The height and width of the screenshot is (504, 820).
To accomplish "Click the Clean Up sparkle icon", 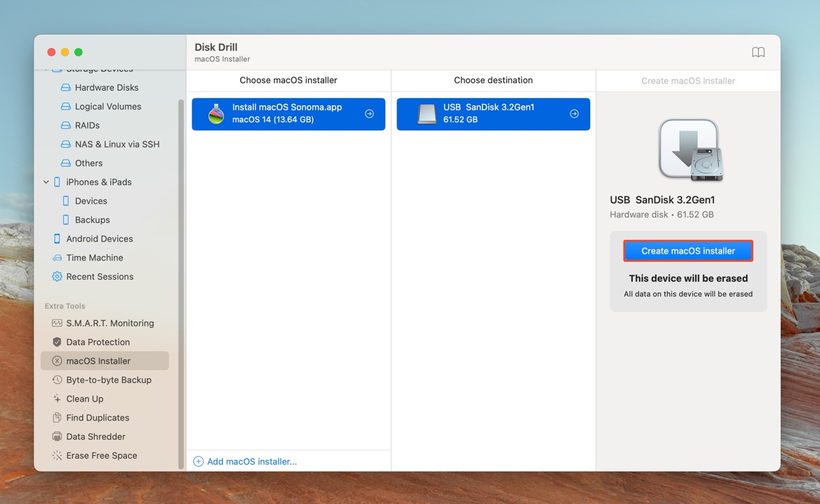I will (57, 399).
